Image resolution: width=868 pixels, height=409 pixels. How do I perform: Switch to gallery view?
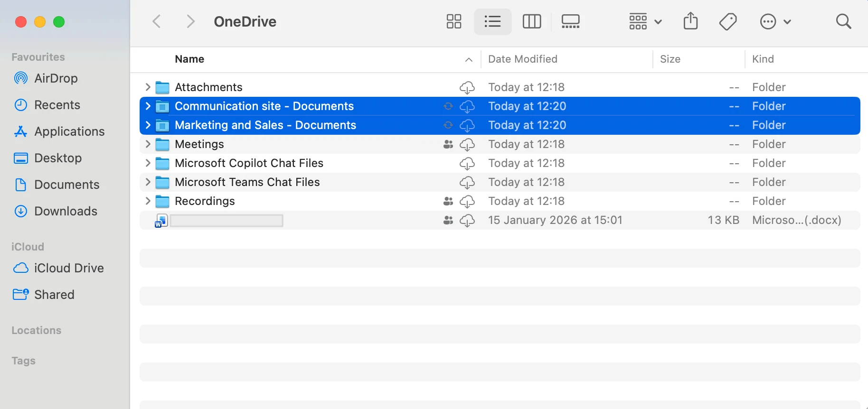tap(570, 21)
